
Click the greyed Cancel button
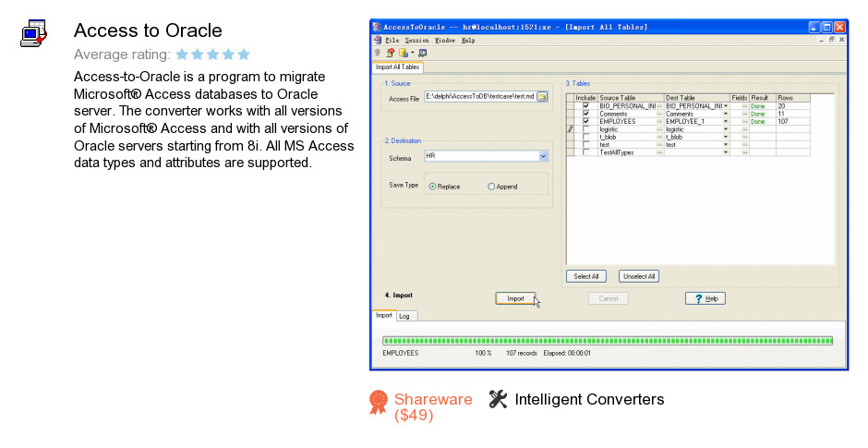pyautogui.click(x=609, y=298)
